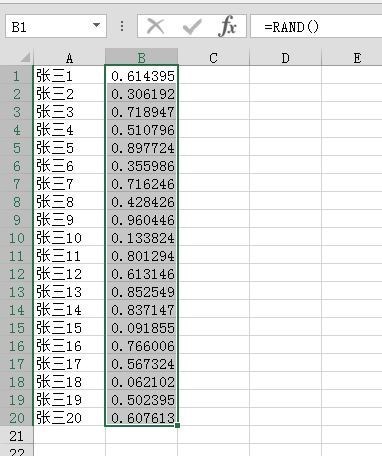Image resolution: width=382 pixels, height=456 pixels.
Task: Click cell containing 张三19
Action: point(69,400)
